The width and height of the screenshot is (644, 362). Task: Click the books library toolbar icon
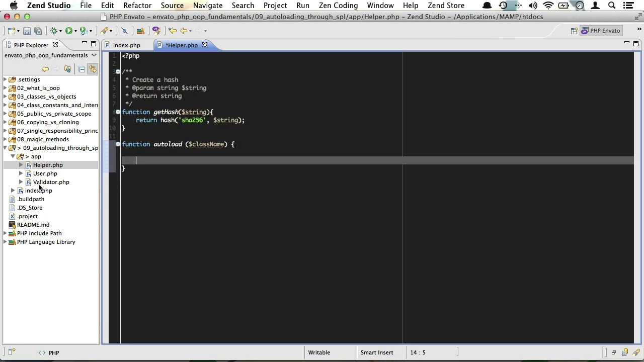(x=140, y=31)
